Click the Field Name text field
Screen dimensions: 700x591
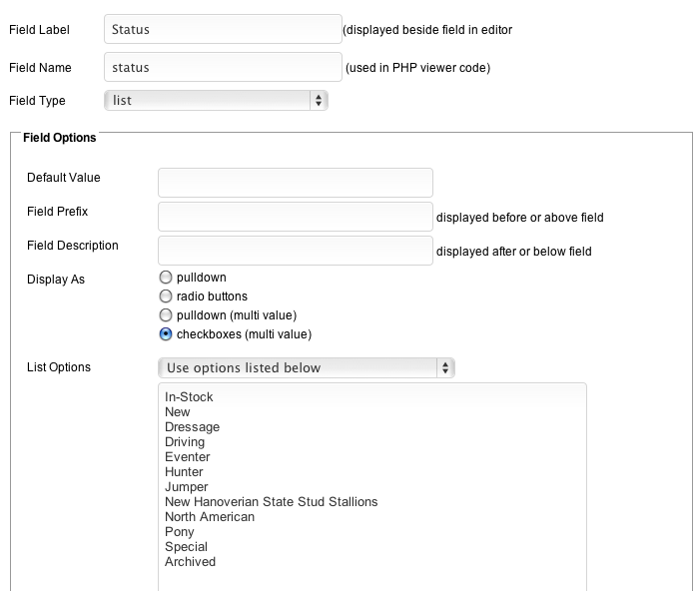point(222,68)
